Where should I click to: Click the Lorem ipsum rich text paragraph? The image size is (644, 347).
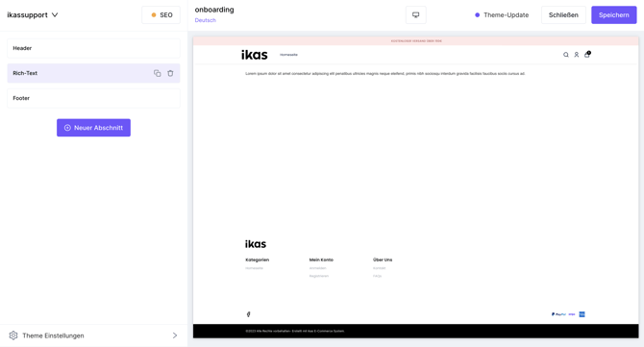point(384,73)
